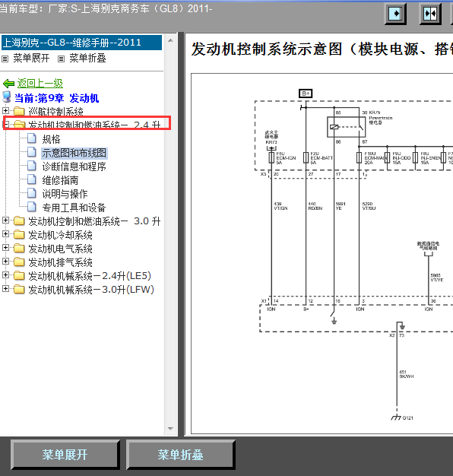Viewport: 453px width, 476px height.
Task: Click the tree panel scroll-down arrow
Action: (170, 428)
